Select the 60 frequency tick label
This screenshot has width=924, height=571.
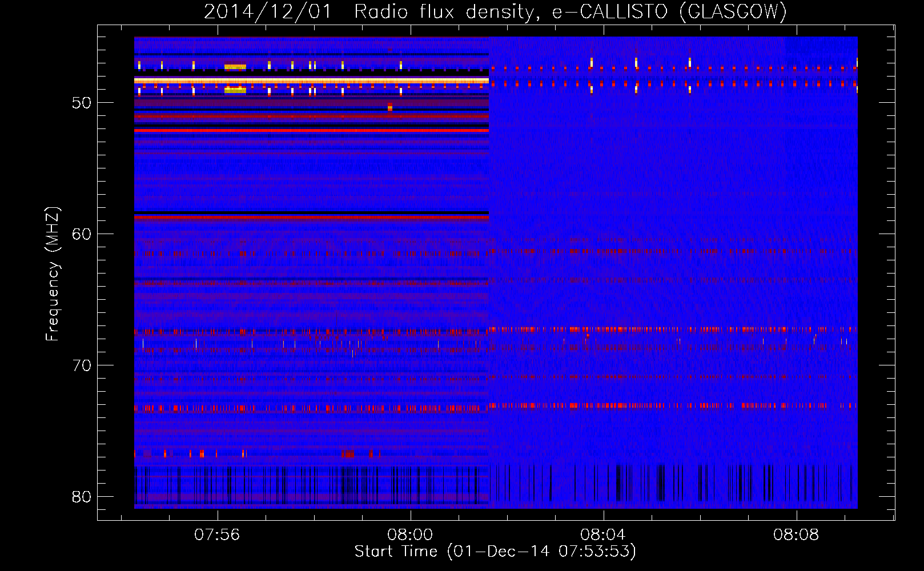tap(82, 234)
